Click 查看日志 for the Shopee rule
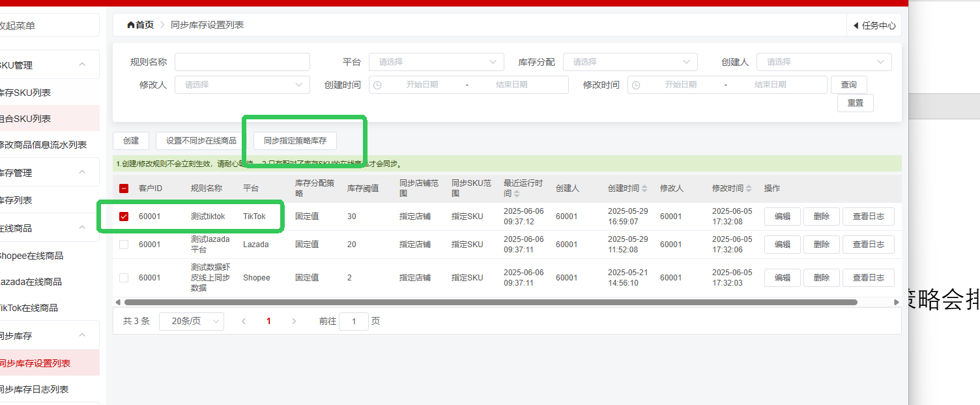980x405 pixels. point(868,278)
